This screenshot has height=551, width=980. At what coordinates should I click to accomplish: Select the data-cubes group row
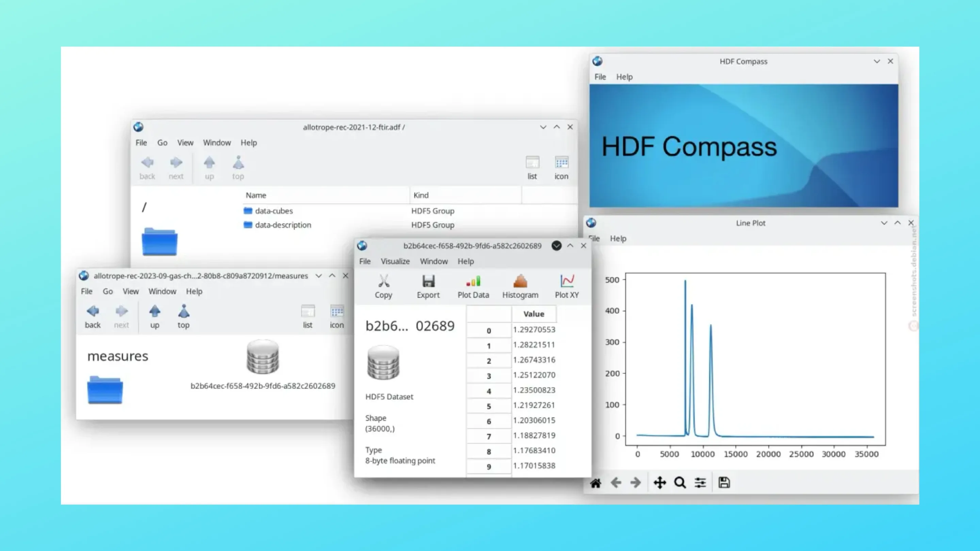[410, 211]
